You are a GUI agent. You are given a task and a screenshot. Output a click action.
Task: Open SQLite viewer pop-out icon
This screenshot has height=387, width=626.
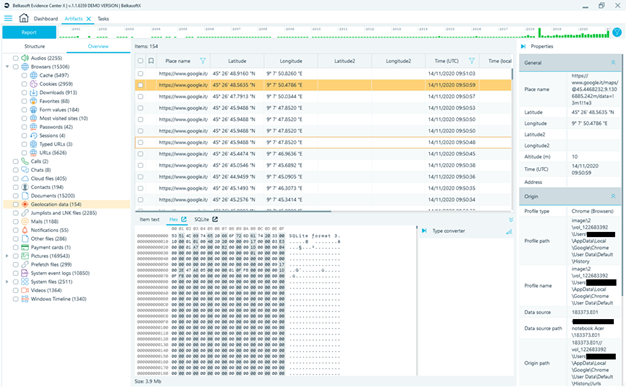215,219
